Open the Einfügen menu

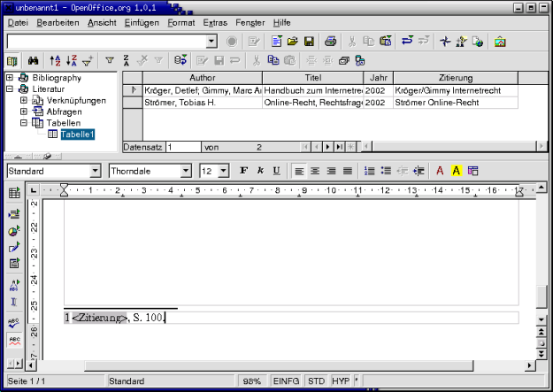click(142, 21)
